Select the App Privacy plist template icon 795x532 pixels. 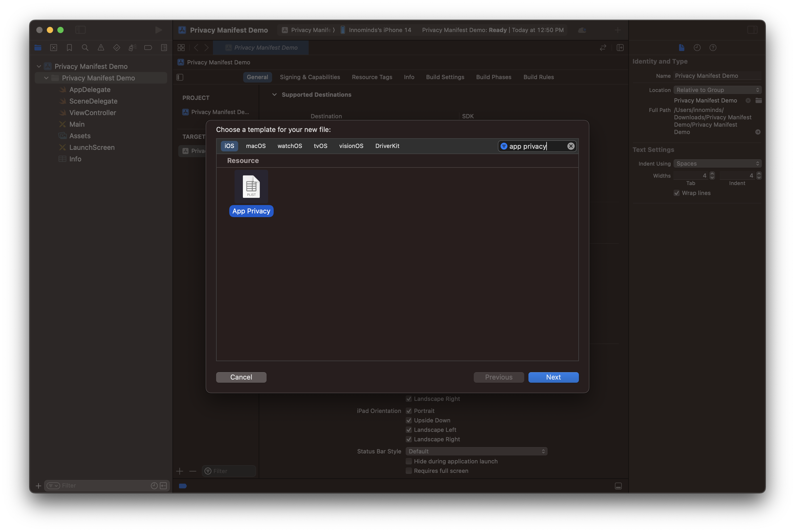tap(251, 187)
